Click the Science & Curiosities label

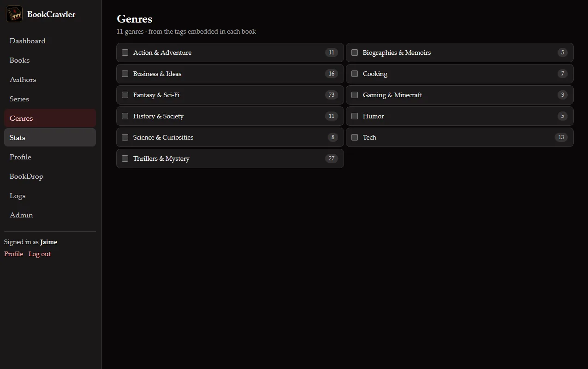click(163, 137)
